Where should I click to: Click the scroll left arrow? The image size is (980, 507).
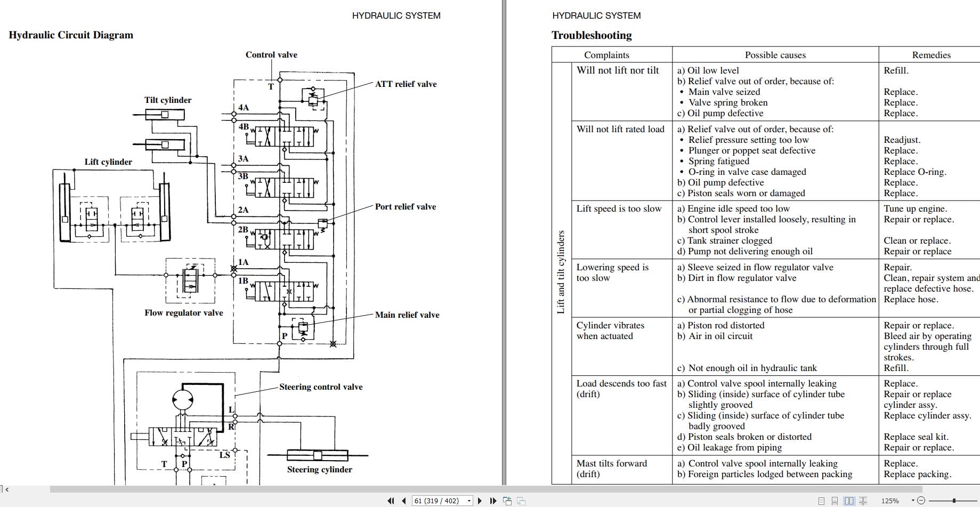click(x=7, y=489)
